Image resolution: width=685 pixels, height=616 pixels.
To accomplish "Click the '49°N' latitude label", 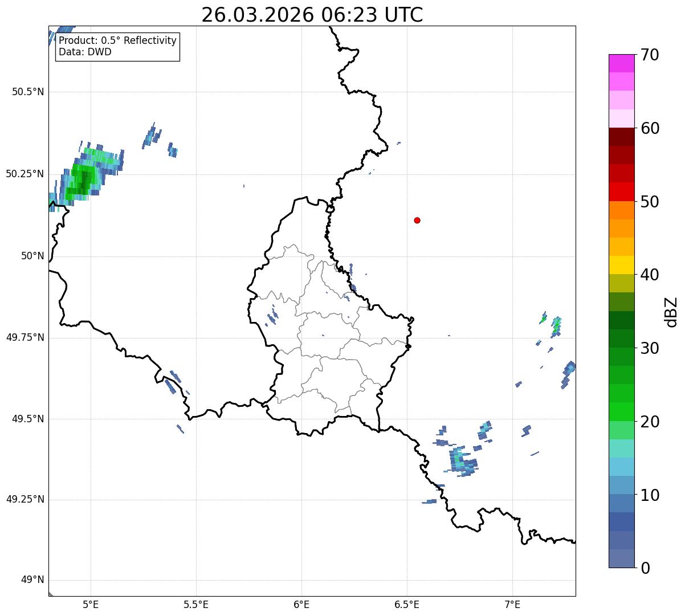I will [x=32, y=580].
